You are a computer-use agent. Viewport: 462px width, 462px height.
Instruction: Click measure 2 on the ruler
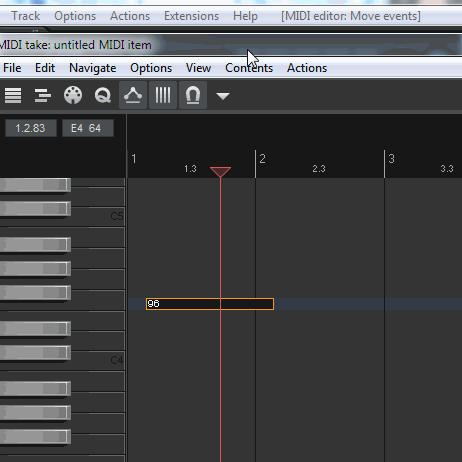(262, 159)
